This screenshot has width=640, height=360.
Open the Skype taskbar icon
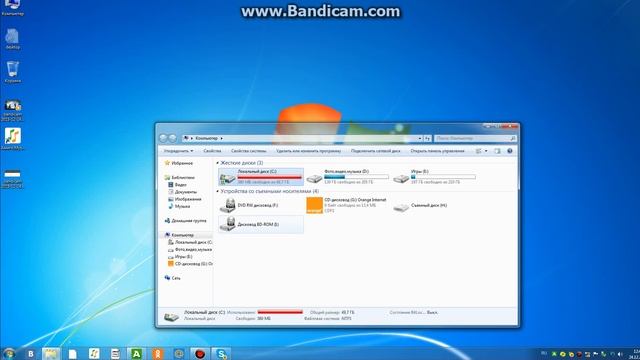click(221, 354)
